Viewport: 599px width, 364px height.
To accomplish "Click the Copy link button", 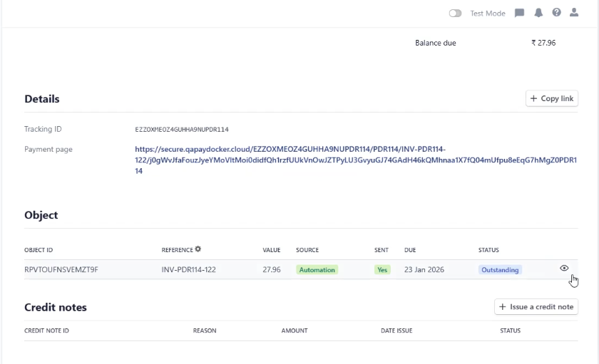I will (551, 98).
